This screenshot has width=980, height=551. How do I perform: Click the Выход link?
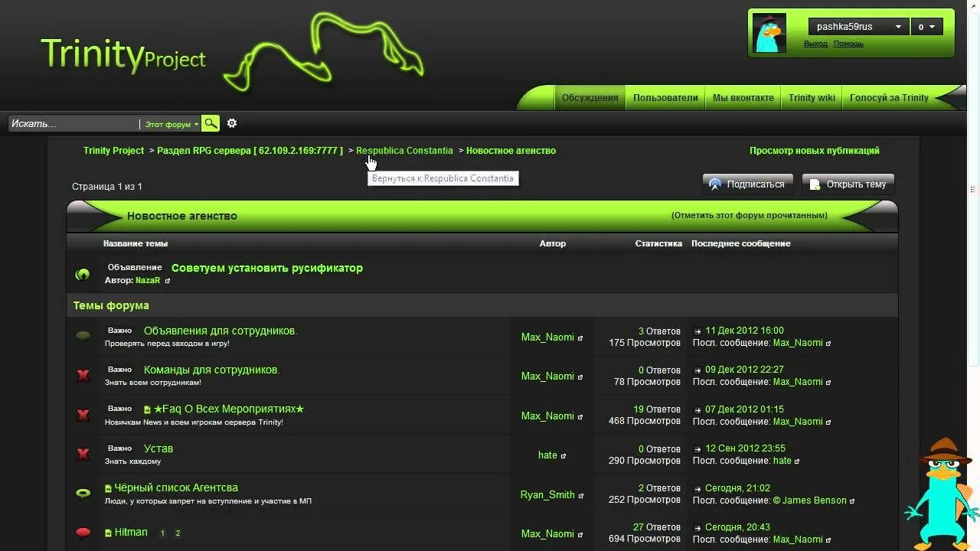coord(815,44)
